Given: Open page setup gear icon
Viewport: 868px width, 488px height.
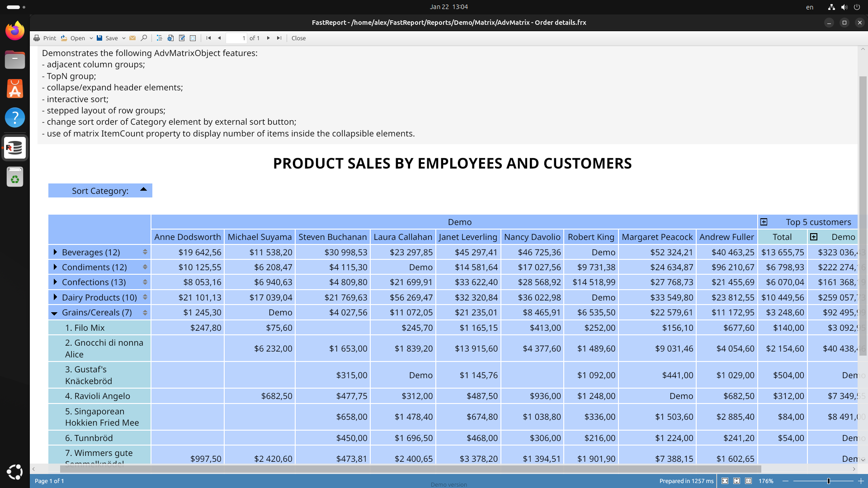Looking at the screenshot, I should click(170, 38).
